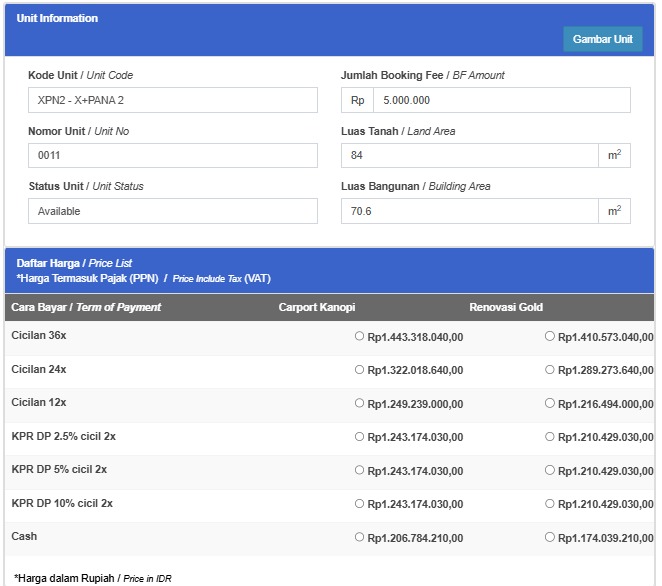Viewport: 662px width, 586px height.
Task: Click the Cicilan 24x row label
Action: coord(39,369)
